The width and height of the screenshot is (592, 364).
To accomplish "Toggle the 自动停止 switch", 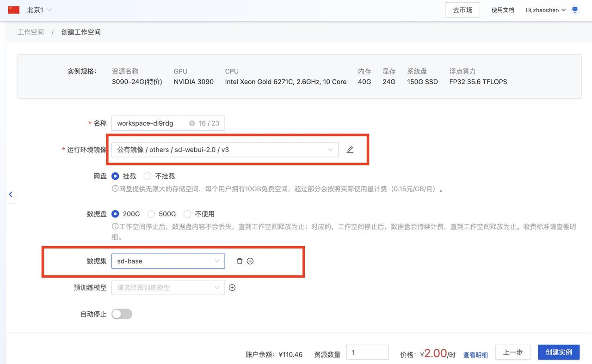I will [x=122, y=314].
